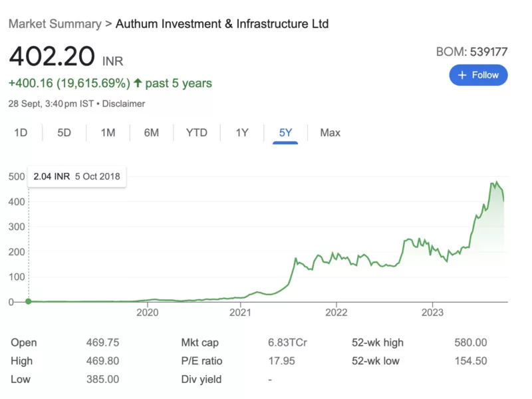
Task: Click the BOM: 539177 ticker text
Action: [x=471, y=51]
